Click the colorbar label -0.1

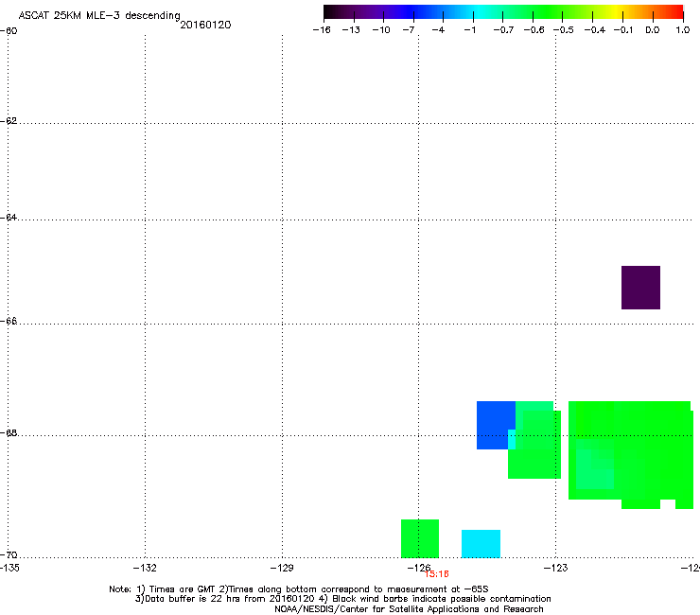coord(623,30)
